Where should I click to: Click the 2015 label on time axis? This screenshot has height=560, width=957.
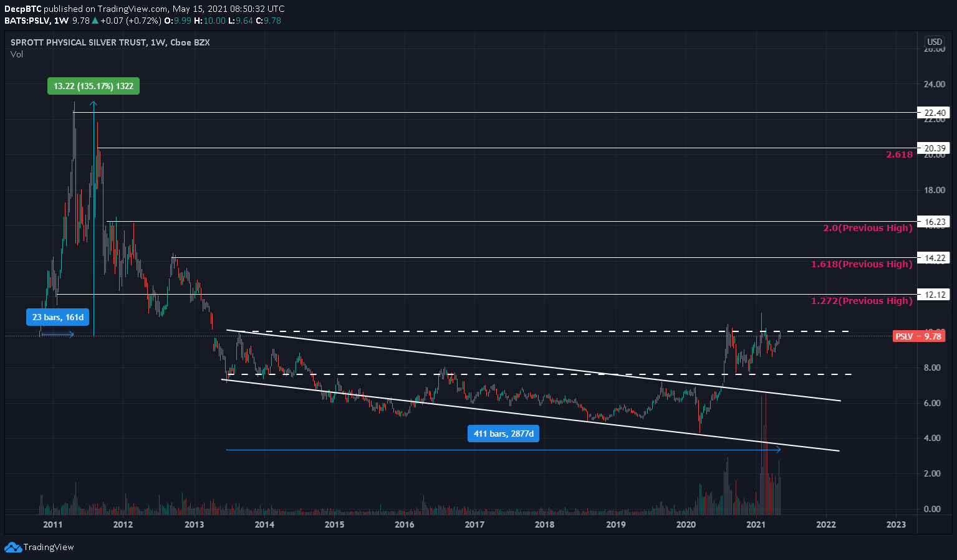point(334,524)
